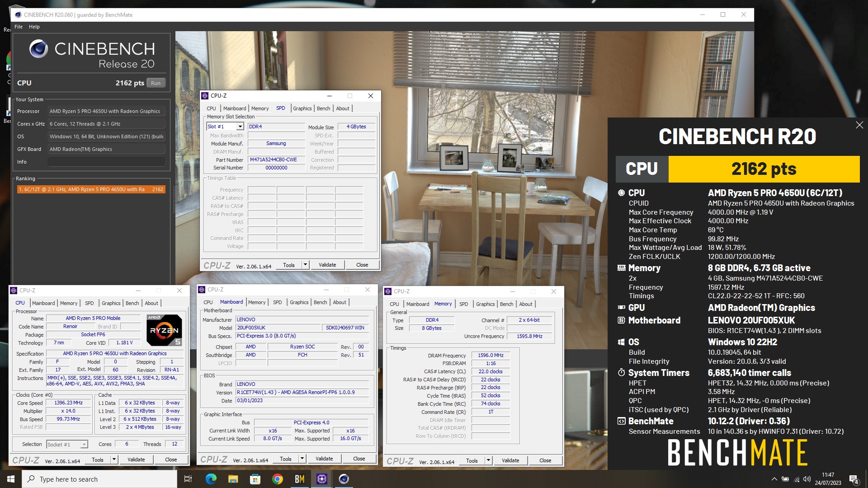Open Task View in taskbar
This screenshot has width=868, height=488.
tap(188, 479)
